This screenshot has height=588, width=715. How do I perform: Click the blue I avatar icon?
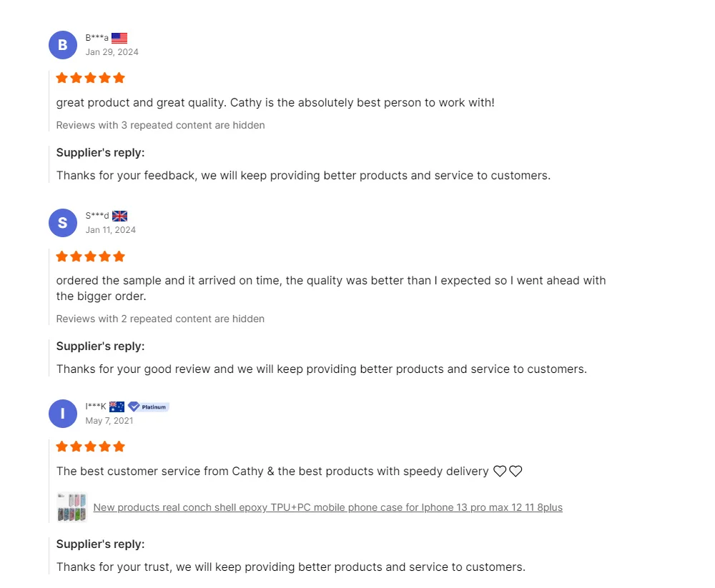pos(62,414)
